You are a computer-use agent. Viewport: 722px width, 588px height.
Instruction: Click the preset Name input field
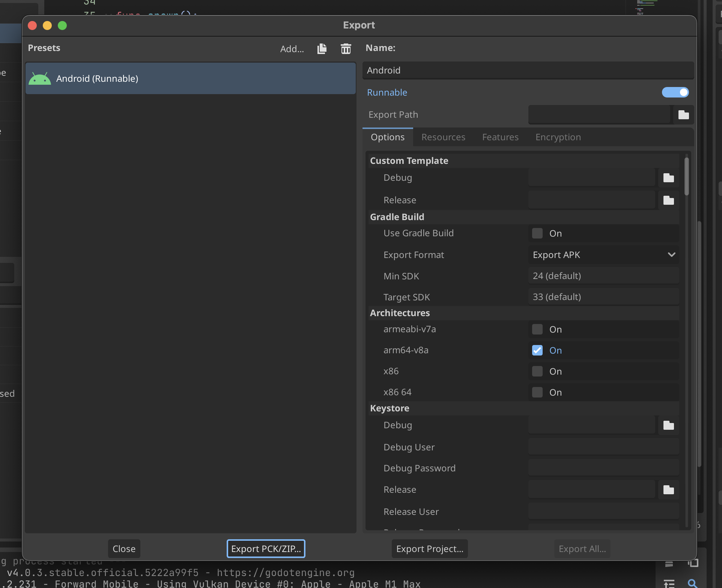coord(528,70)
